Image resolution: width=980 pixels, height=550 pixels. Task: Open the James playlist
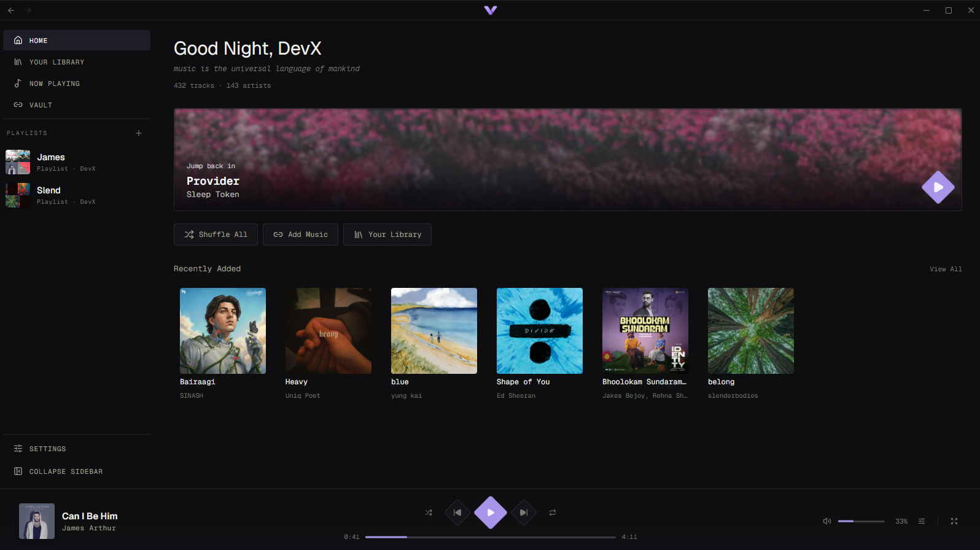pyautogui.click(x=77, y=162)
